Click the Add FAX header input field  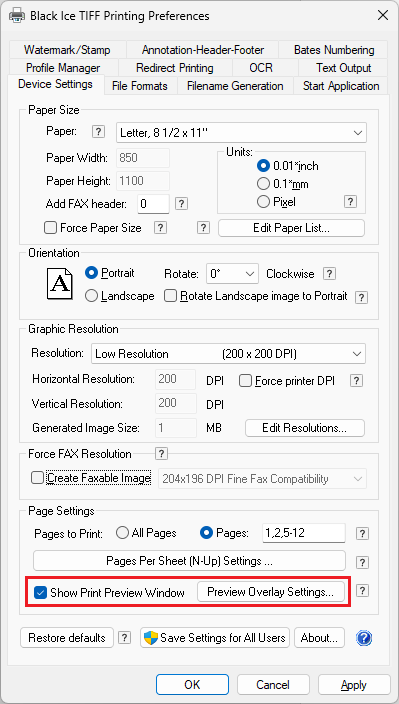point(153,204)
